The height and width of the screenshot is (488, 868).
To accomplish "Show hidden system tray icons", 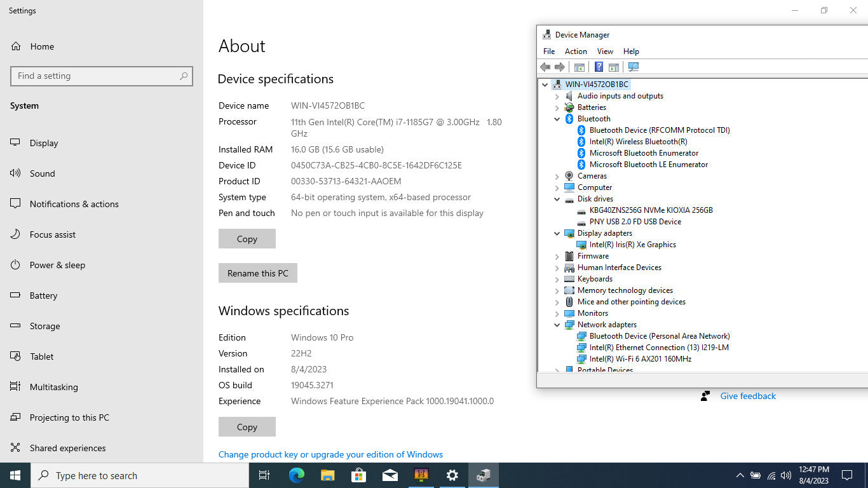I will pos(740,475).
